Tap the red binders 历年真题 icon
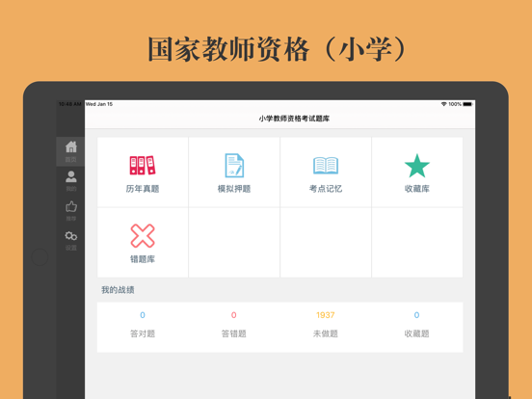Screen dimensions: 532x399 click(x=143, y=165)
